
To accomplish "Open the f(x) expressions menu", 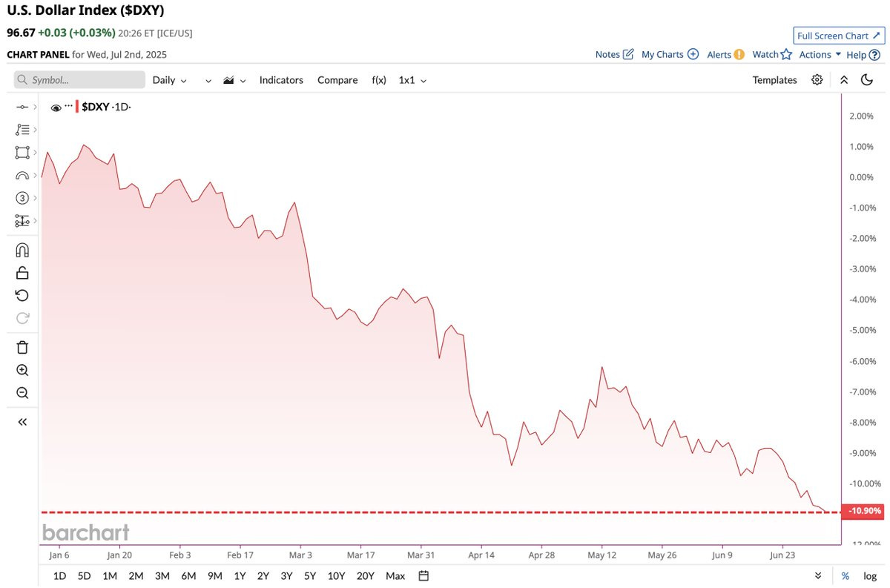I will pyautogui.click(x=379, y=80).
